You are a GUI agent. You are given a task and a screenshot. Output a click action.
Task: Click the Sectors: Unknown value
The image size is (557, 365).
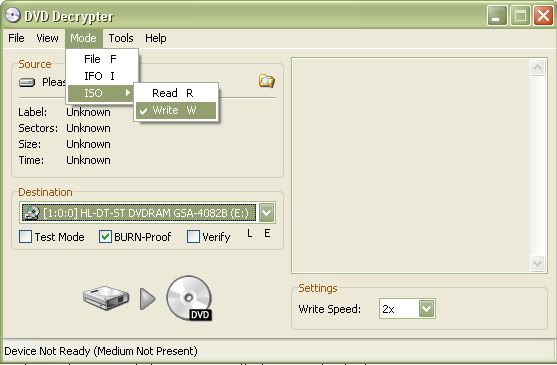pyautogui.click(x=88, y=128)
